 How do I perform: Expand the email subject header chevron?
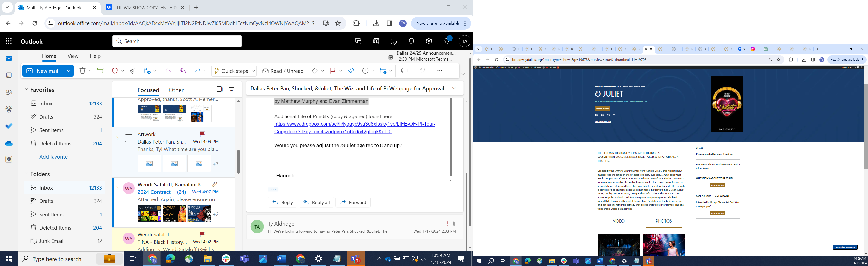[454, 88]
